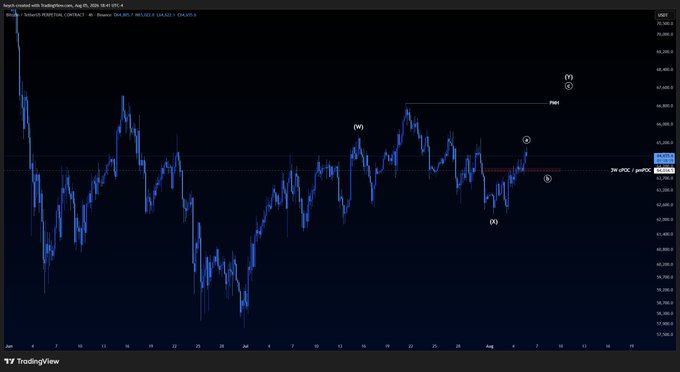Screen dimensions: 680x372
Task: Click the white 64,034.5 price tag
Action: coord(664,170)
